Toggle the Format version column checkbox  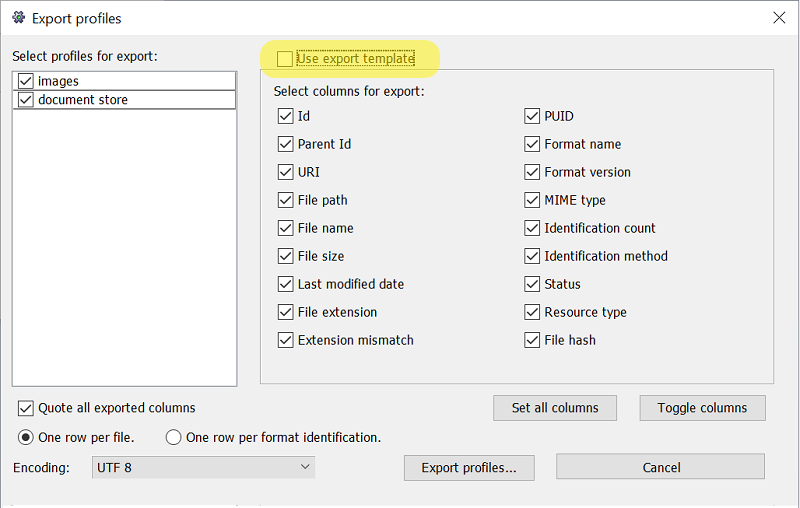(532, 172)
